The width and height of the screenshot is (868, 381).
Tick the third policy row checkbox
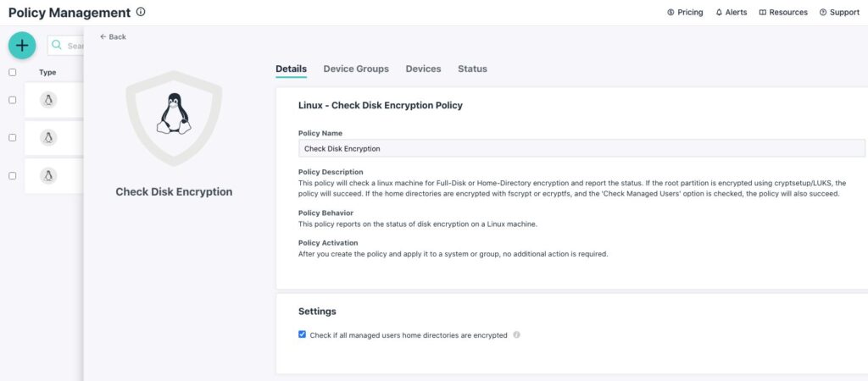(x=13, y=176)
